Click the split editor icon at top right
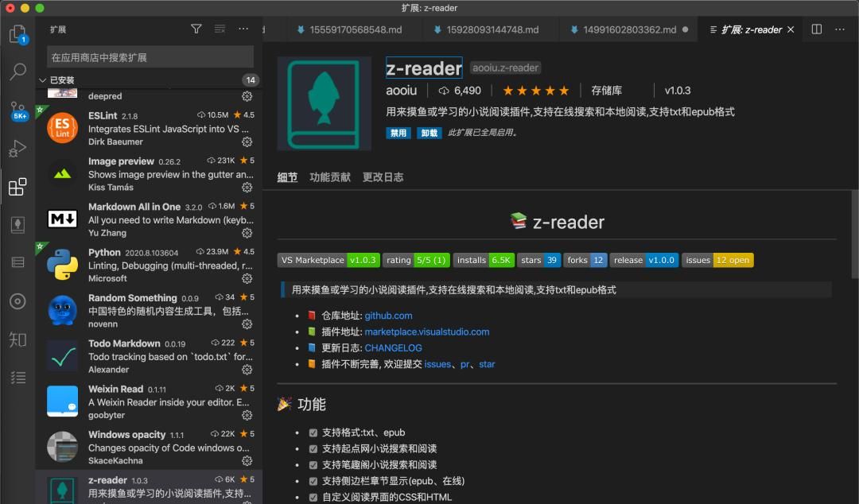Screen dimensions: 859x504 pos(816,29)
